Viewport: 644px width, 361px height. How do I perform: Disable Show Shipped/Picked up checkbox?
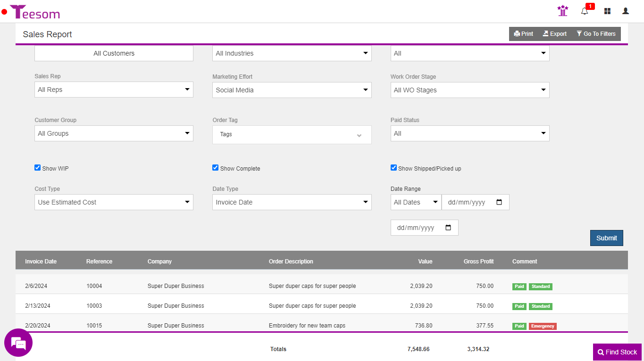pyautogui.click(x=393, y=168)
